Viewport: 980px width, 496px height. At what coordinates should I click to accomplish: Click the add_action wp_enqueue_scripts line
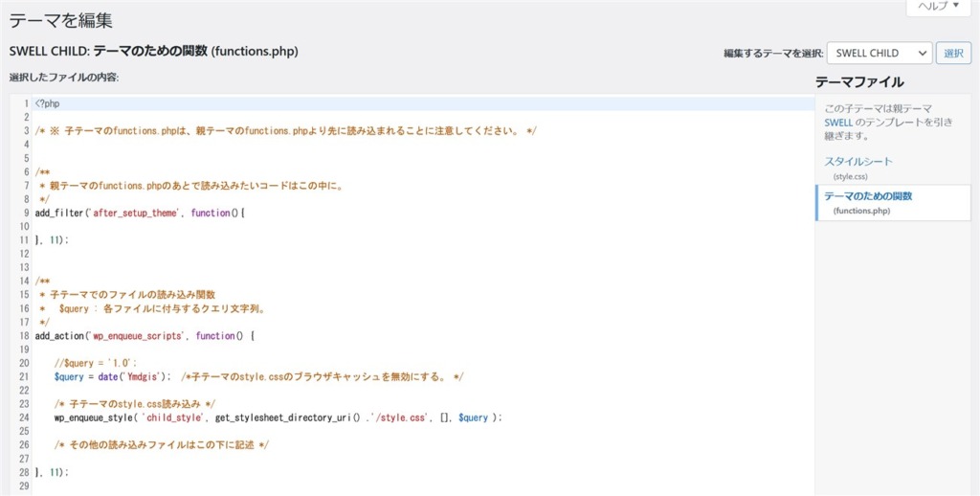(145, 336)
